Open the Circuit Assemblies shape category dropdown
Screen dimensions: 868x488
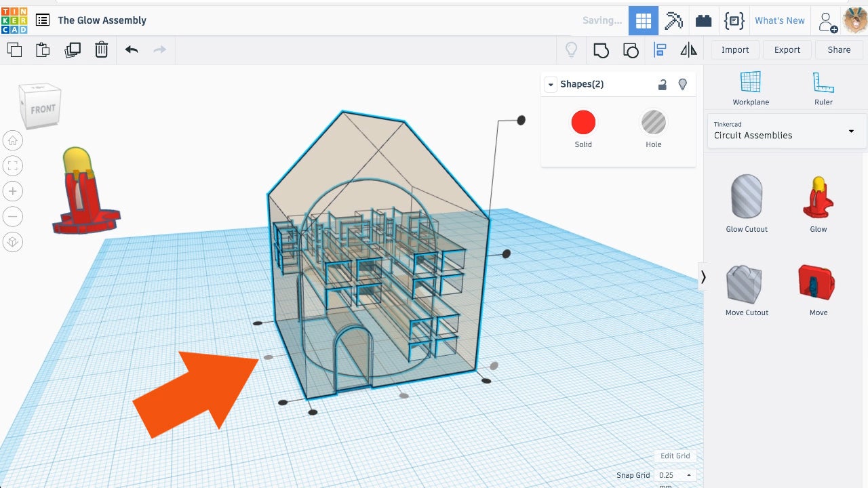787,131
